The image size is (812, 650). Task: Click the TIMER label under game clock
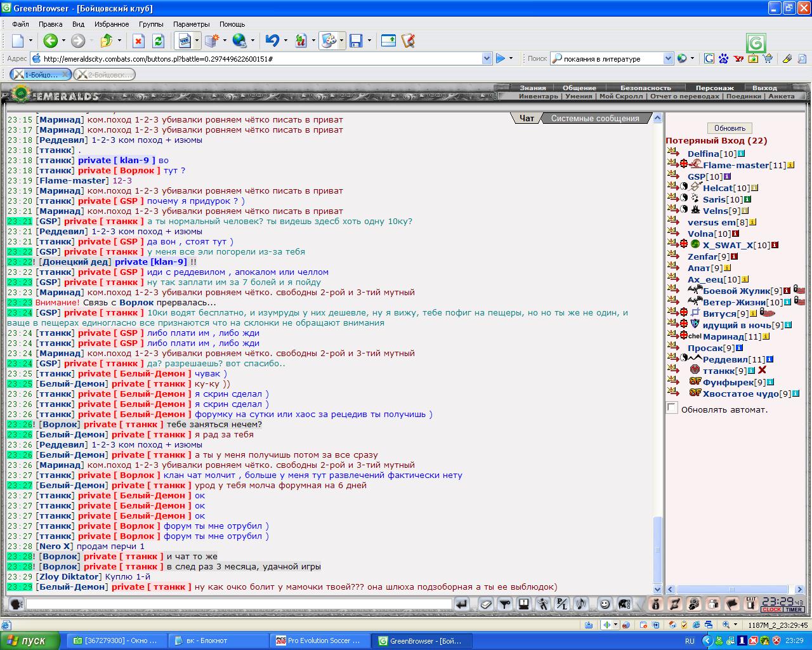coord(794,609)
